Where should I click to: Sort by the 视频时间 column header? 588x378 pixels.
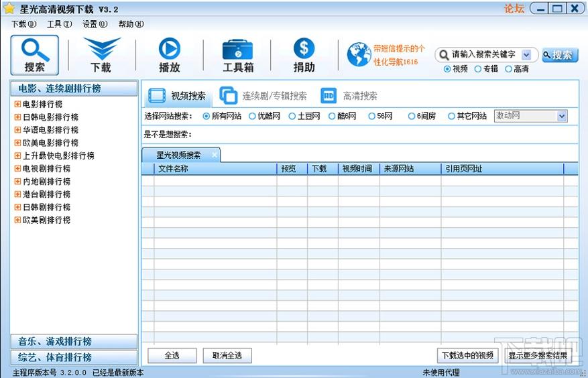[x=359, y=169]
